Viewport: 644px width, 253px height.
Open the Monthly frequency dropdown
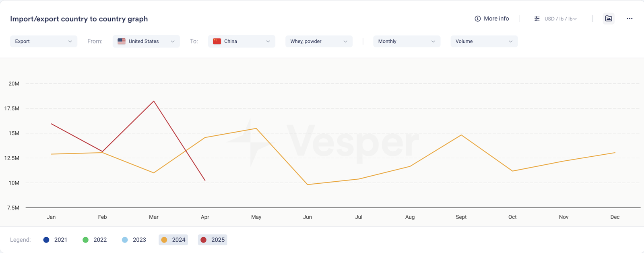[x=407, y=41]
